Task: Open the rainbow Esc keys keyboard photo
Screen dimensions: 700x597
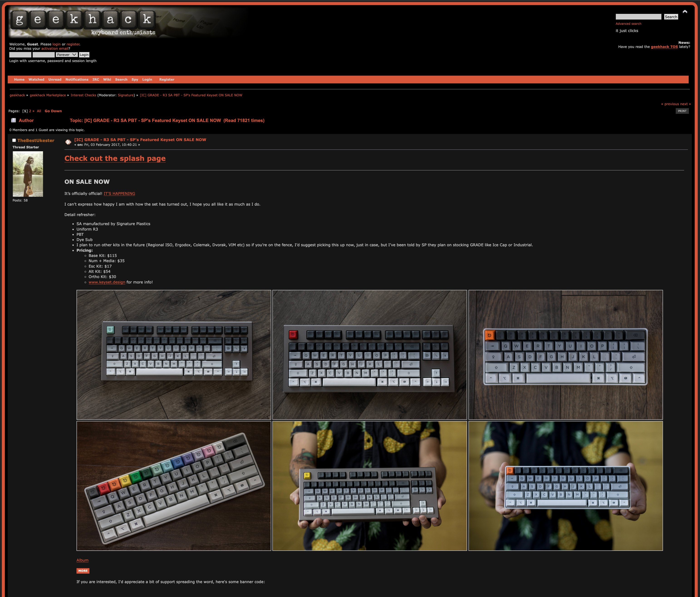Action: (x=174, y=485)
